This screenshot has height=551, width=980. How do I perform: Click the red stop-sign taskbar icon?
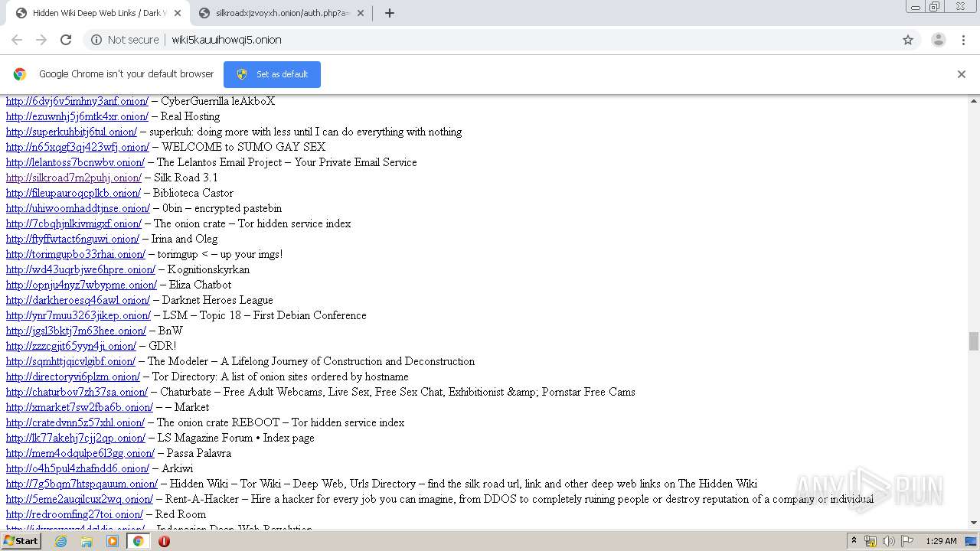tap(164, 541)
